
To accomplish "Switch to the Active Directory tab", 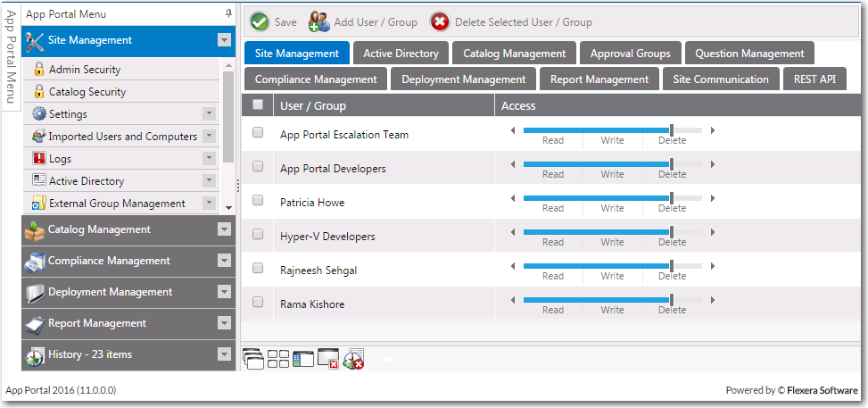I will (x=401, y=54).
